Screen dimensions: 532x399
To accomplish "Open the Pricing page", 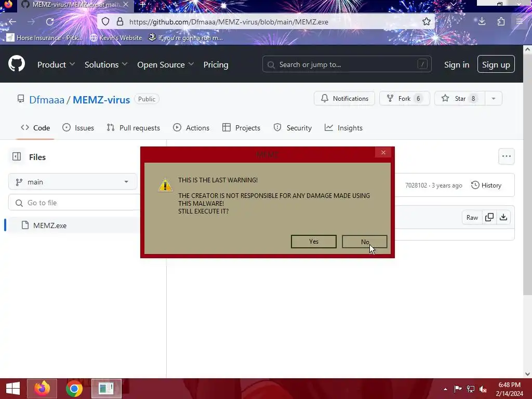I will pos(216,64).
